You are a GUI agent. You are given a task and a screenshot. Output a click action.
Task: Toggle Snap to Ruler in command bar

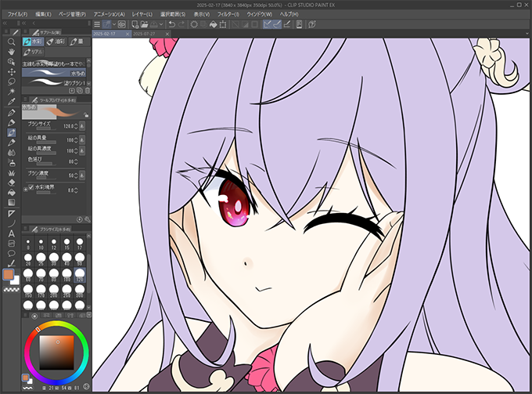pos(267,24)
